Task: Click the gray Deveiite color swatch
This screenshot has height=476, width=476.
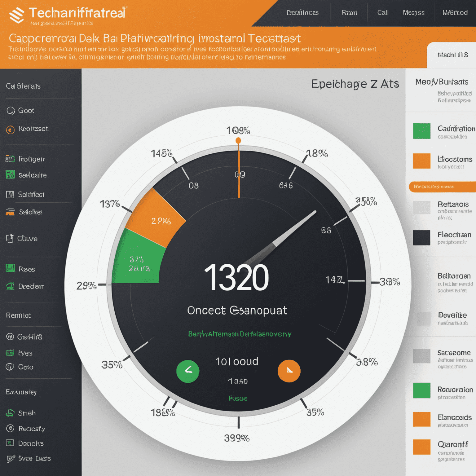Action: [424, 319]
